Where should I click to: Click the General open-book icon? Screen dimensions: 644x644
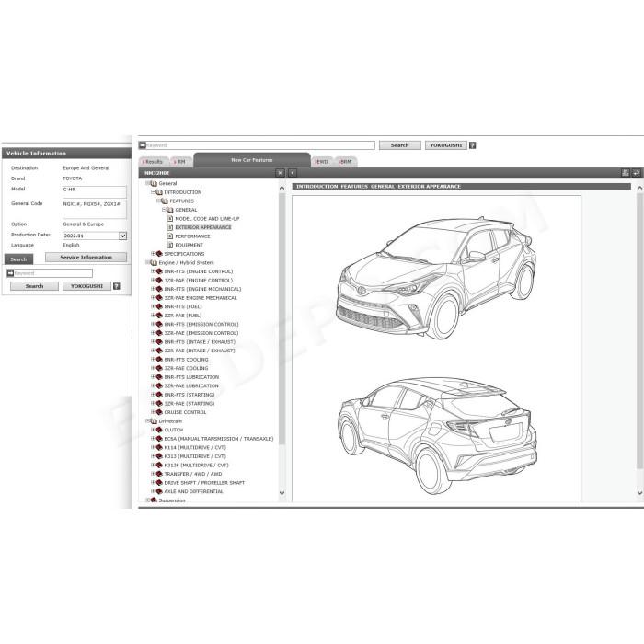[154, 184]
